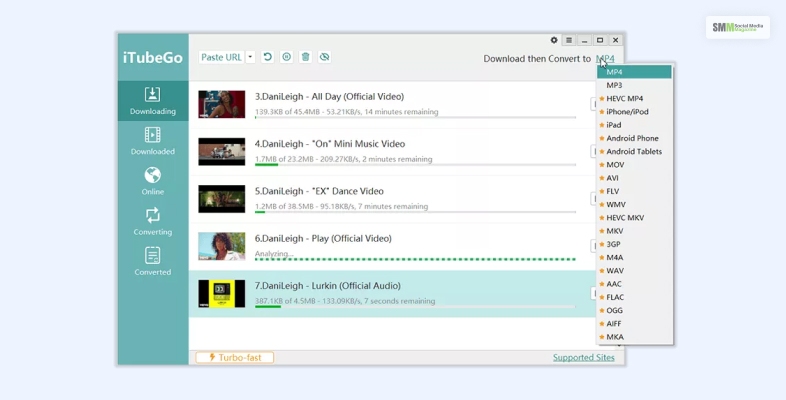
Task: Select AVI format option
Action: coord(635,178)
